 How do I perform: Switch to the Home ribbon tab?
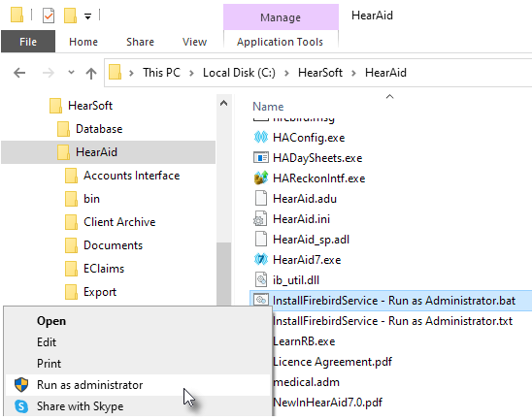tap(83, 42)
